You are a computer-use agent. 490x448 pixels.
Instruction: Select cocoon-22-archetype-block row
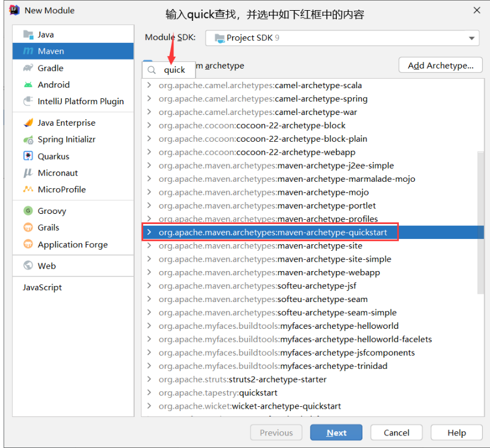312,125
